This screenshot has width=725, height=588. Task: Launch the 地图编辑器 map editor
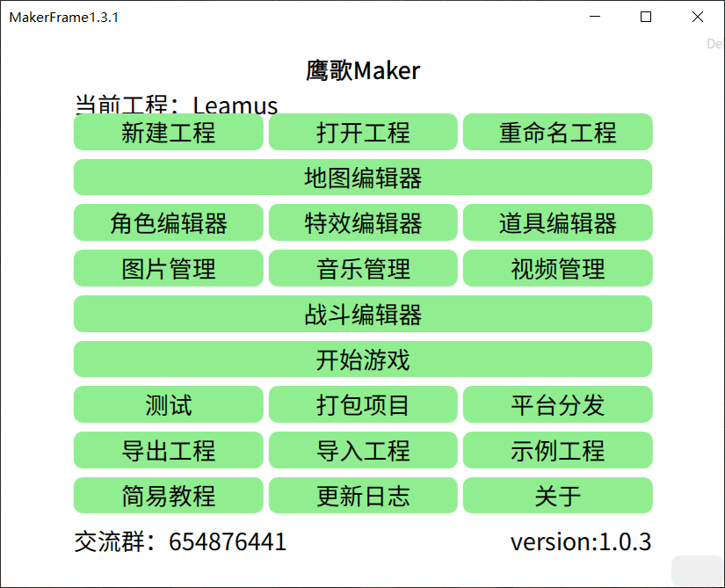point(363,177)
